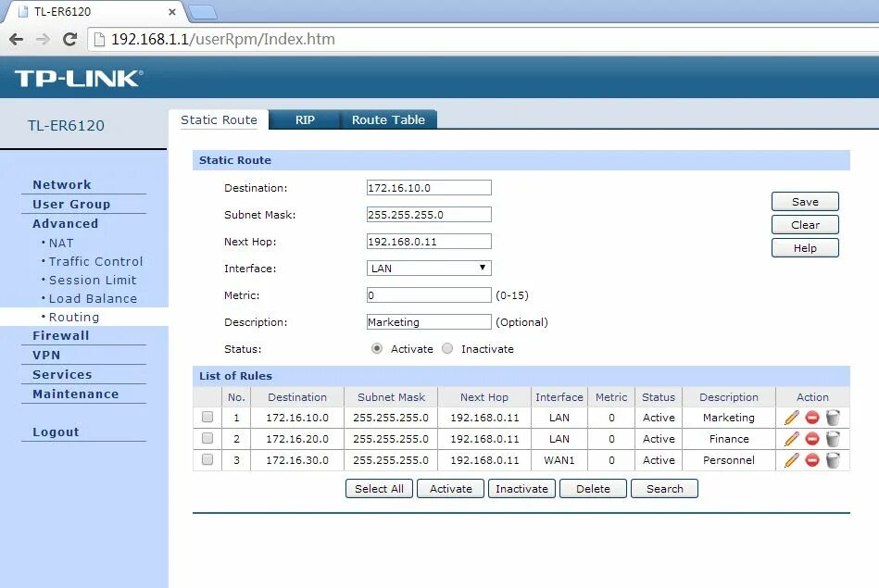
Task: Expand the Network sidebar section
Action: [61, 184]
